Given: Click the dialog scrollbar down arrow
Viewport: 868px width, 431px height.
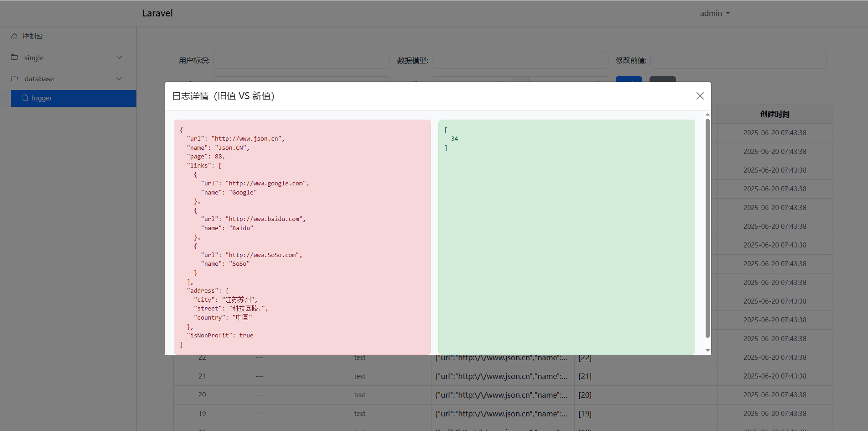Looking at the screenshot, I should pos(707,351).
